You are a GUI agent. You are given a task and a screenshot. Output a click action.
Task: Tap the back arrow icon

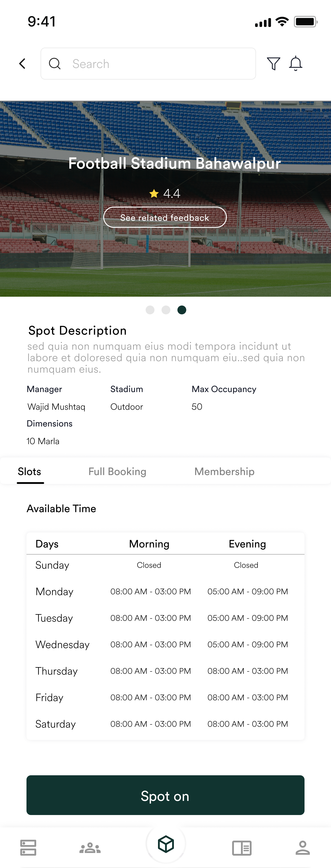point(23,64)
